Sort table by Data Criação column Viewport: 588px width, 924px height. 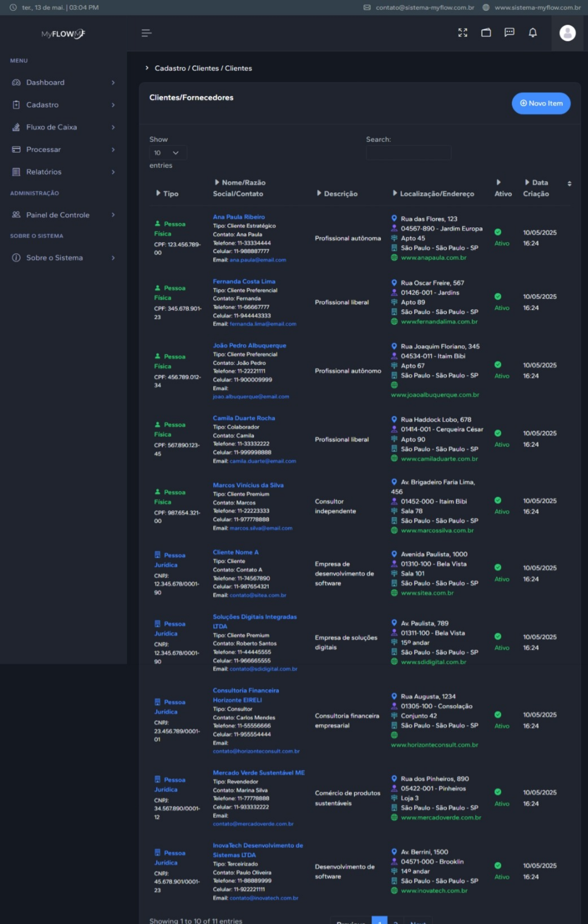(540, 188)
